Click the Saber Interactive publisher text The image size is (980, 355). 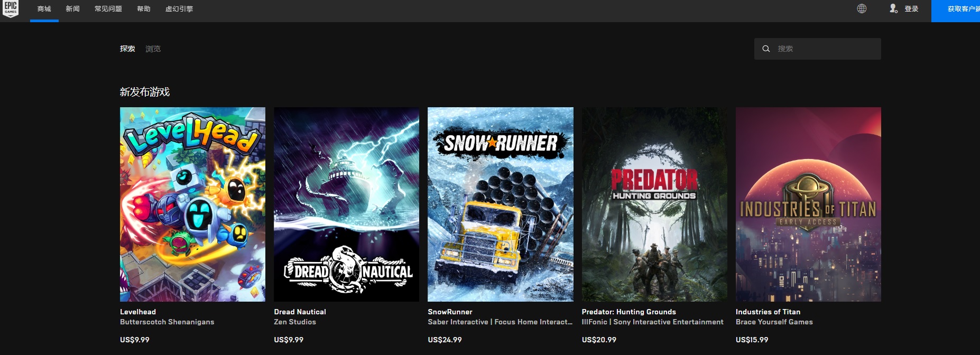(x=500, y=322)
